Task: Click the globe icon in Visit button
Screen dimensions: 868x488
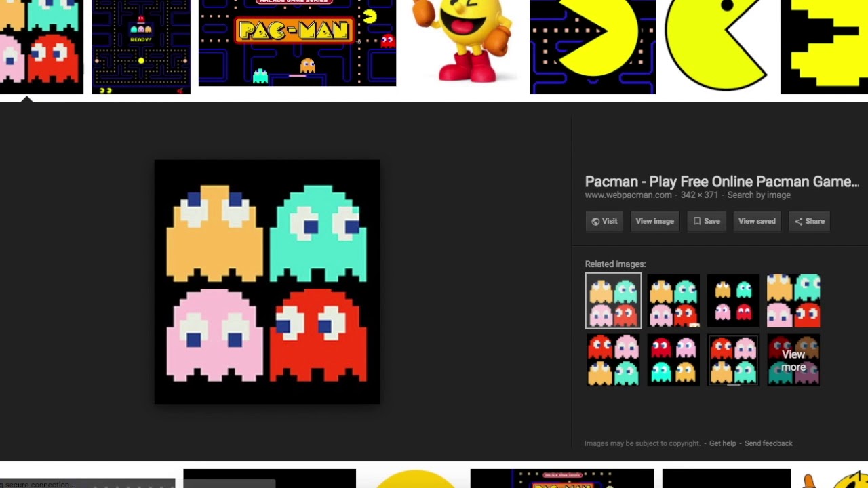Action: coord(595,222)
